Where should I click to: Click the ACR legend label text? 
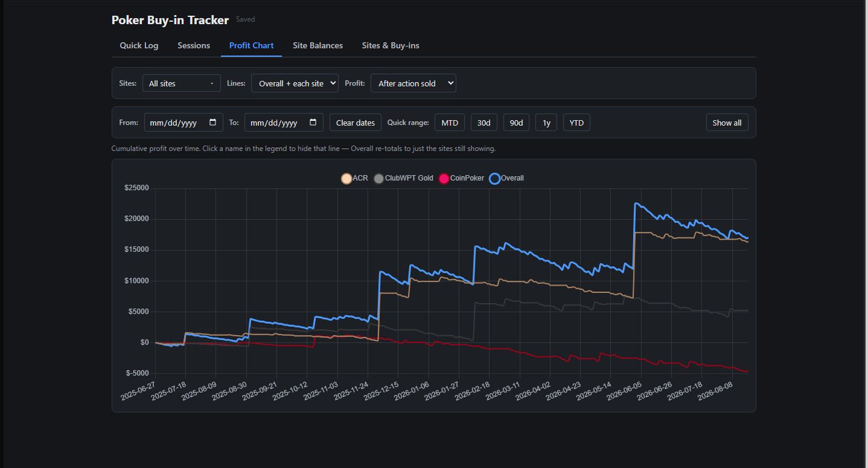click(360, 178)
